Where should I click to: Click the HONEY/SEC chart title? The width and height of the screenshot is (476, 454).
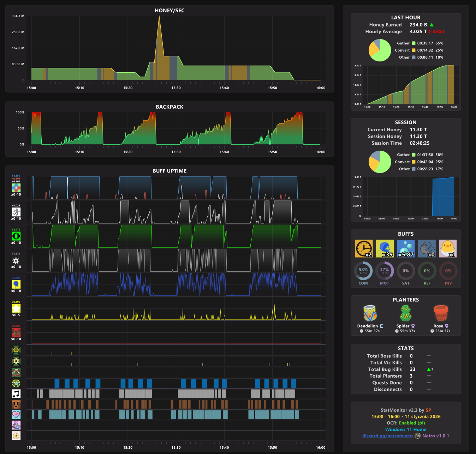[x=169, y=11]
